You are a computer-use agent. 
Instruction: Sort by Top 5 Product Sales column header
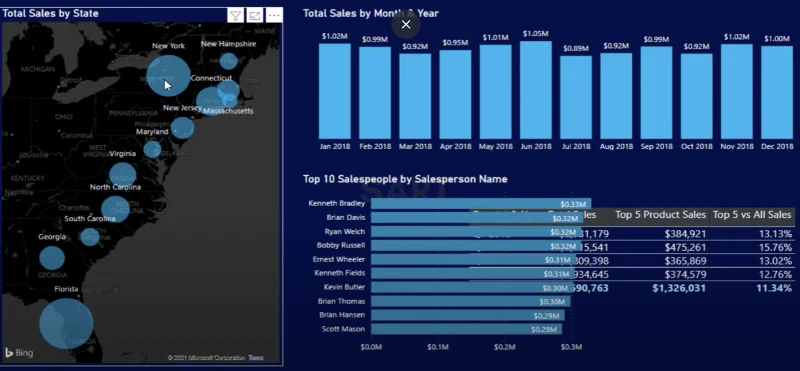pos(660,215)
